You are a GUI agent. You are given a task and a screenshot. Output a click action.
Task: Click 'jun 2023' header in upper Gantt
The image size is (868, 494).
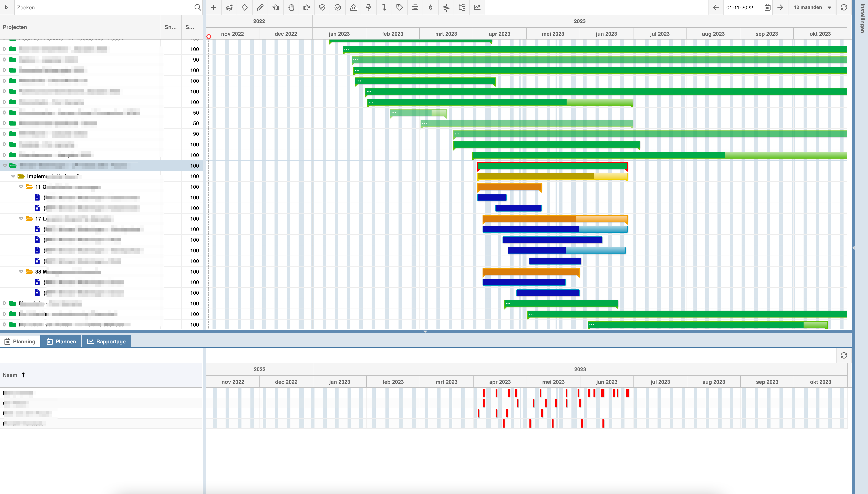pyautogui.click(x=606, y=34)
